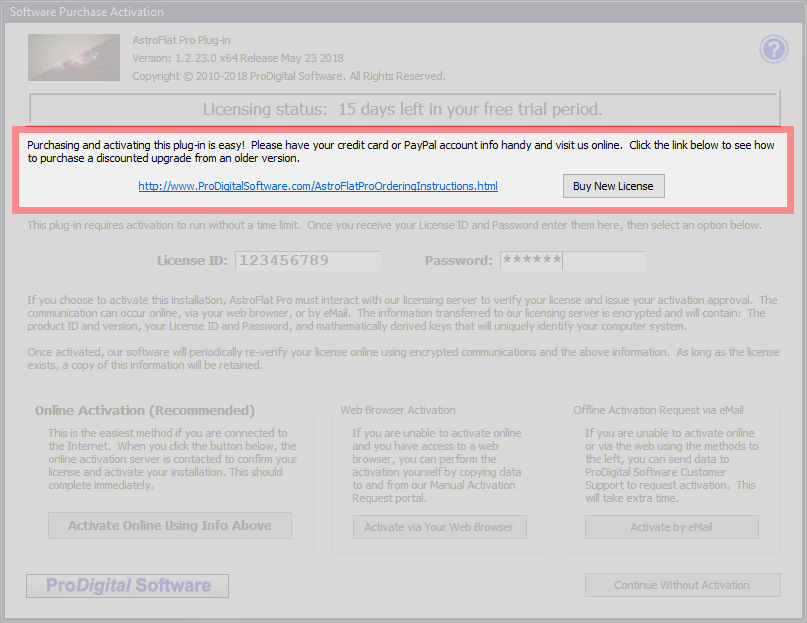The image size is (807, 623).
Task: Open help via the question mark icon
Action: pos(774,49)
